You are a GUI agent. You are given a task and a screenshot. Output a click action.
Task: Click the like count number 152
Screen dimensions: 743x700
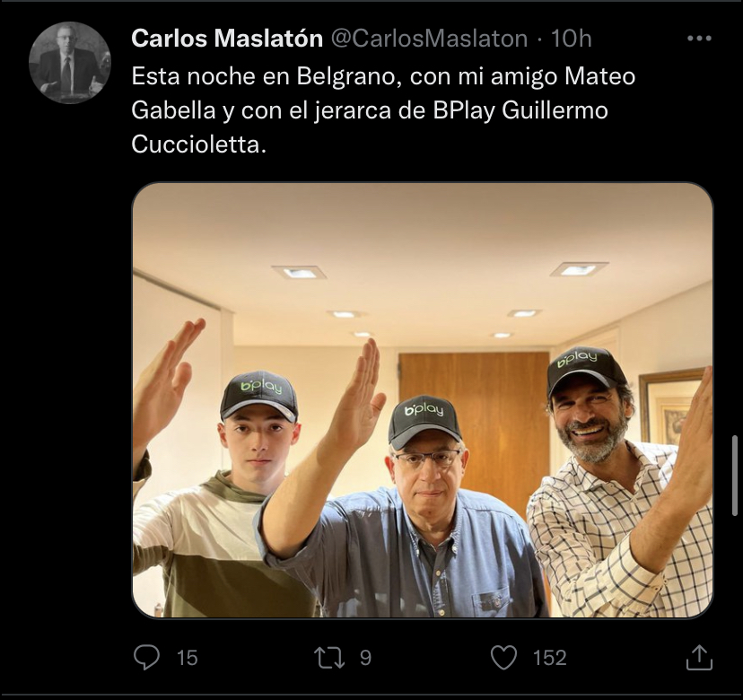549,658
